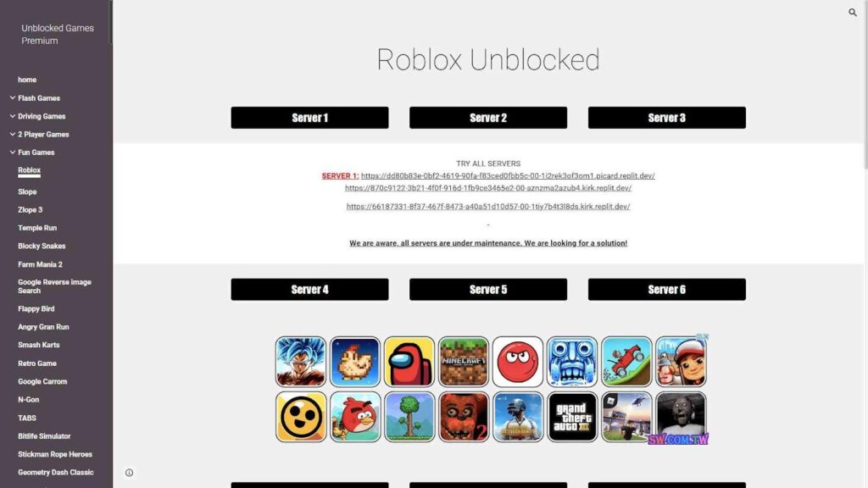Viewport: 868px width, 488px height.
Task: Open the Granny horror game icon
Action: pyautogui.click(x=681, y=417)
